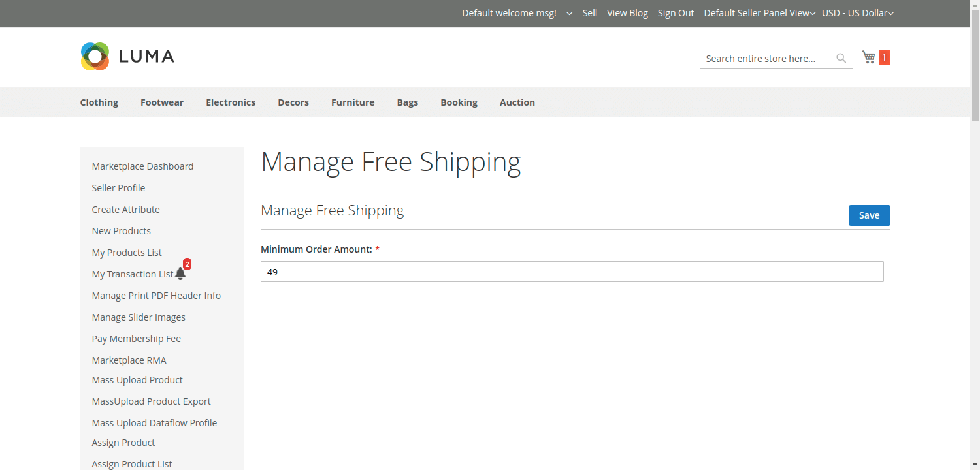The width and height of the screenshot is (980, 470).
Task: Open MassUpload Product Export
Action: [x=151, y=401]
